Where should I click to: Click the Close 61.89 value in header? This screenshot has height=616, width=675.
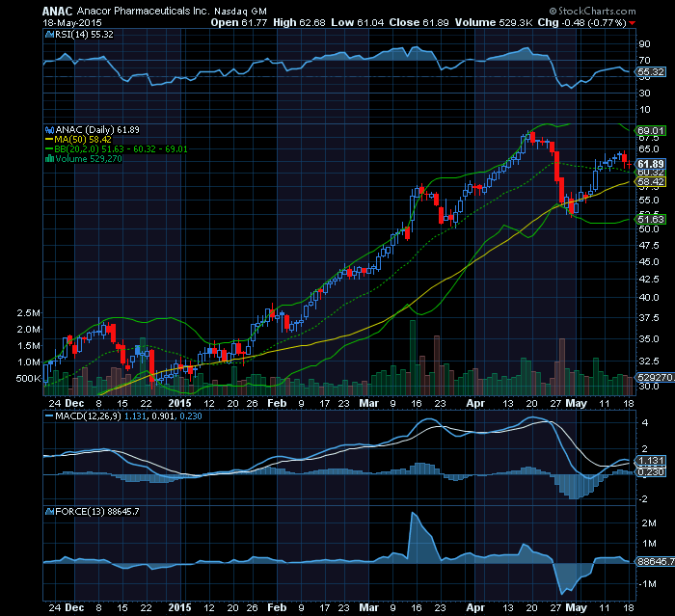pos(418,22)
